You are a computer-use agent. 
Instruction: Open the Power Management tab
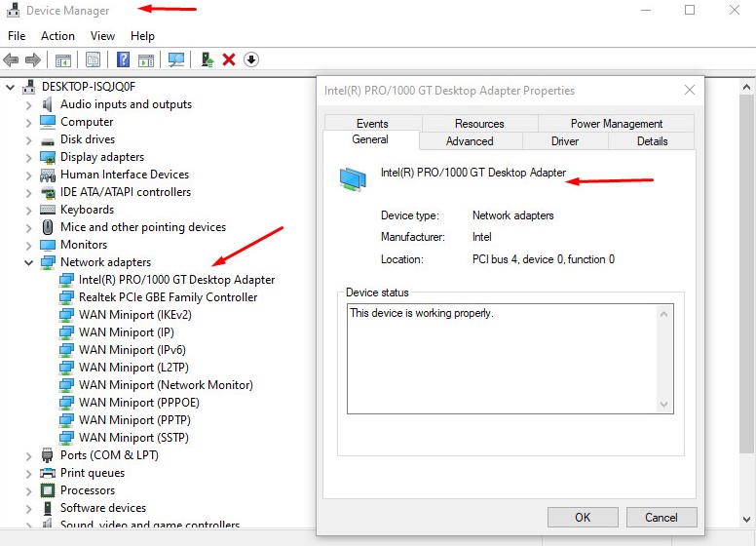click(x=616, y=124)
